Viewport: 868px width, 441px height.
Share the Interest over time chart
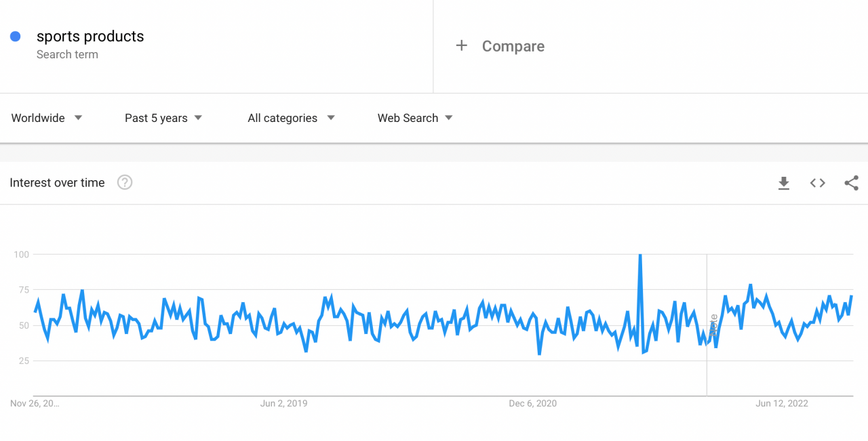coord(851,183)
